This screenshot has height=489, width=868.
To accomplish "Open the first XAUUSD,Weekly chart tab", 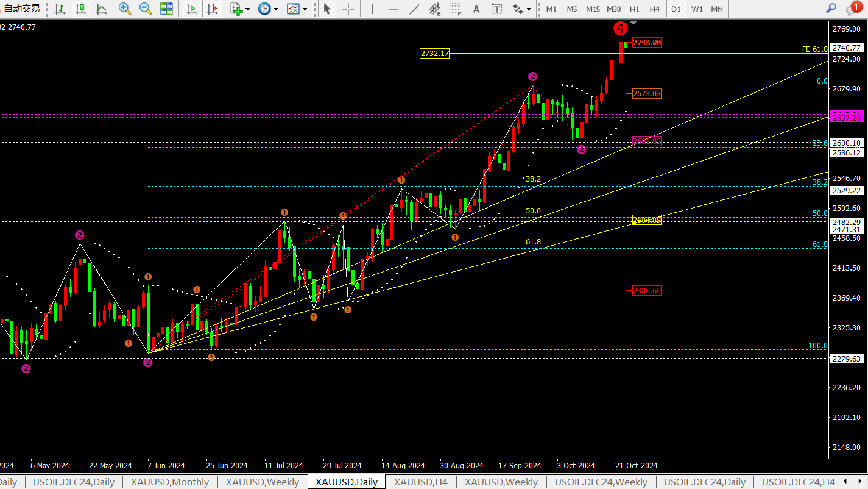I will (263, 482).
